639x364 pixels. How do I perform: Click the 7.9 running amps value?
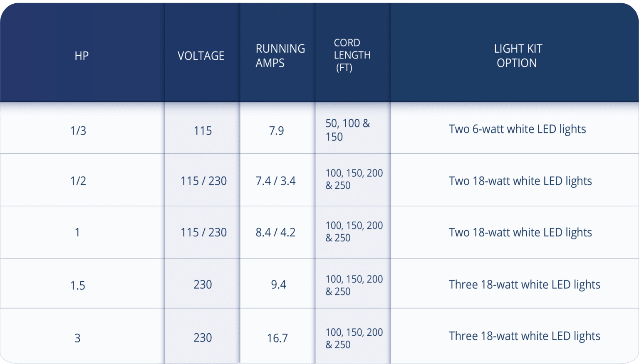click(277, 130)
